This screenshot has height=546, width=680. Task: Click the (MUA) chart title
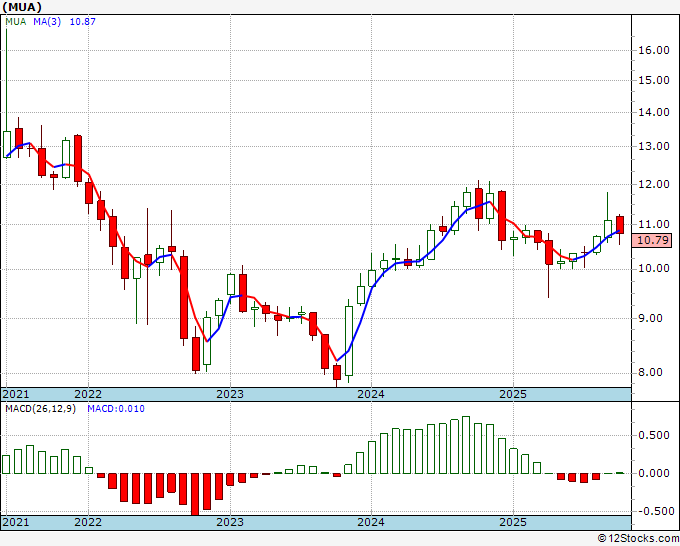[x=22, y=7]
